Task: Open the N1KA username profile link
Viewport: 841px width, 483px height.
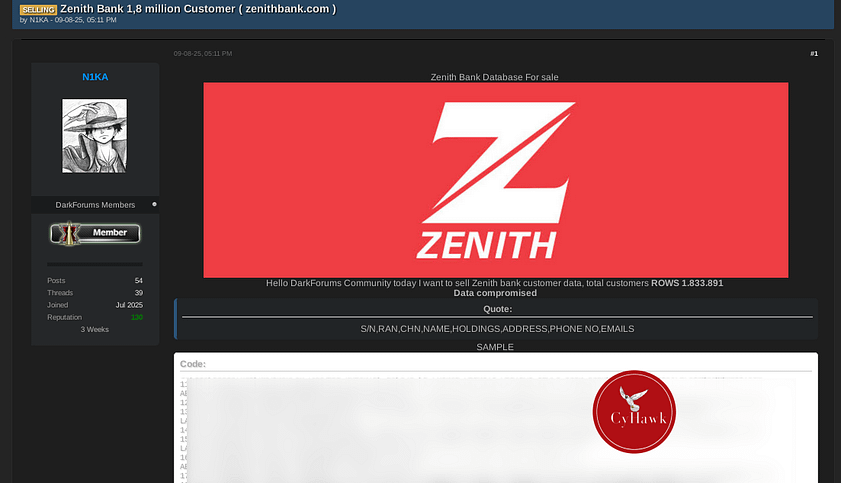Action: [95, 77]
